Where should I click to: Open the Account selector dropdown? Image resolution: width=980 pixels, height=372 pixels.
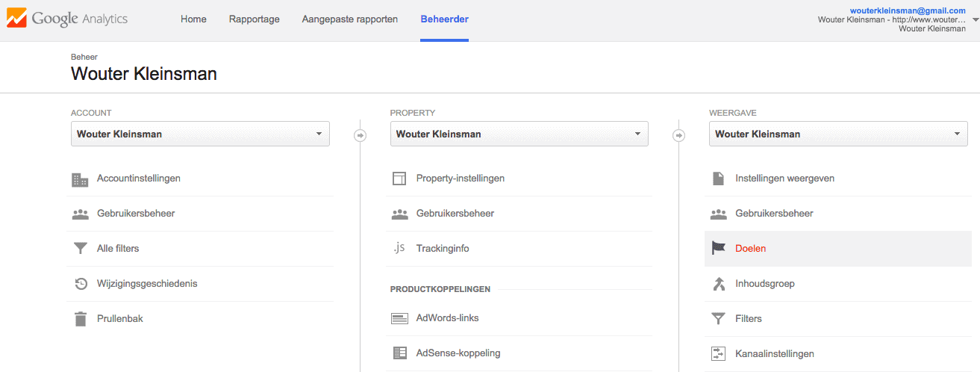tap(200, 134)
